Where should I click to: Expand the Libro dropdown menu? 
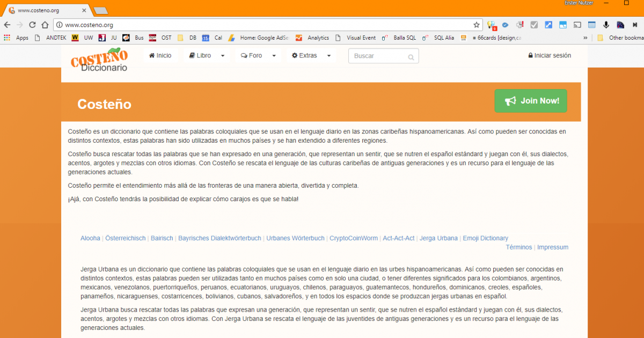click(206, 55)
